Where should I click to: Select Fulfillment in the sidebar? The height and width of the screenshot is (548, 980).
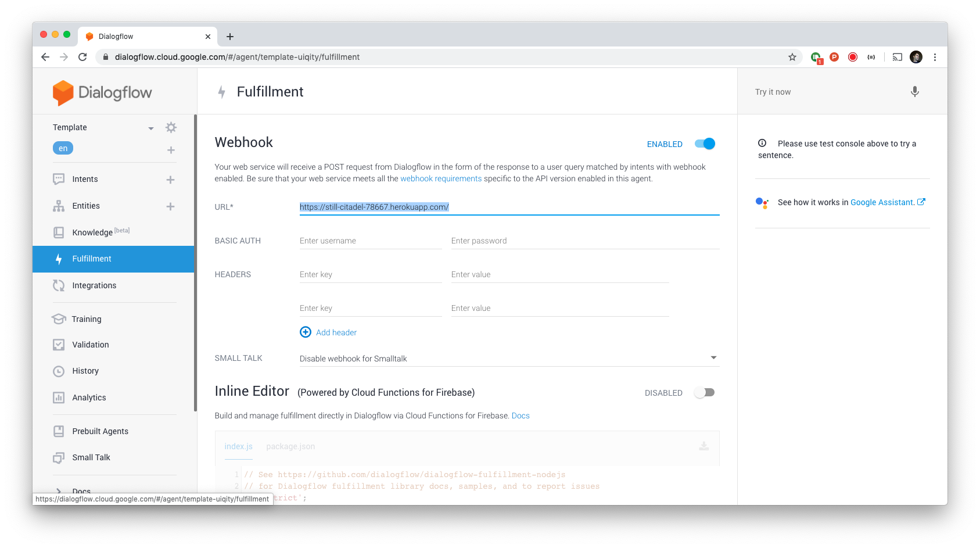(113, 259)
